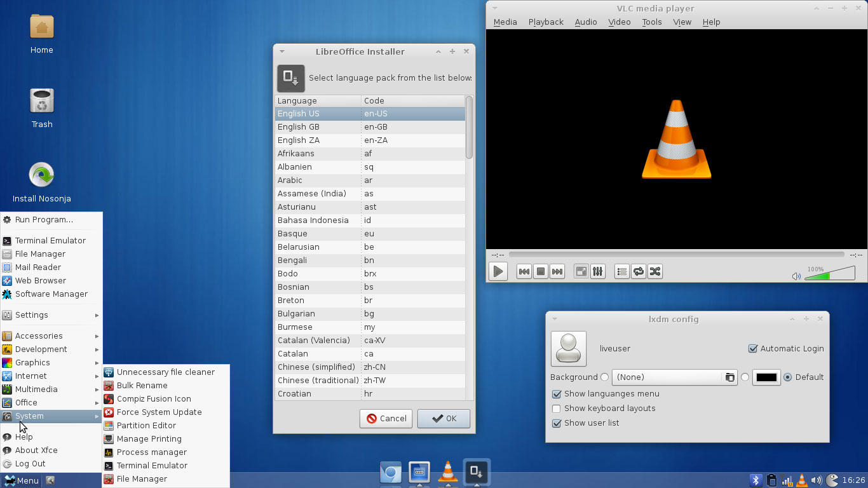Enable VLC shuffle random playback
This screenshot has width=868, height=488.
click(655, 272)
